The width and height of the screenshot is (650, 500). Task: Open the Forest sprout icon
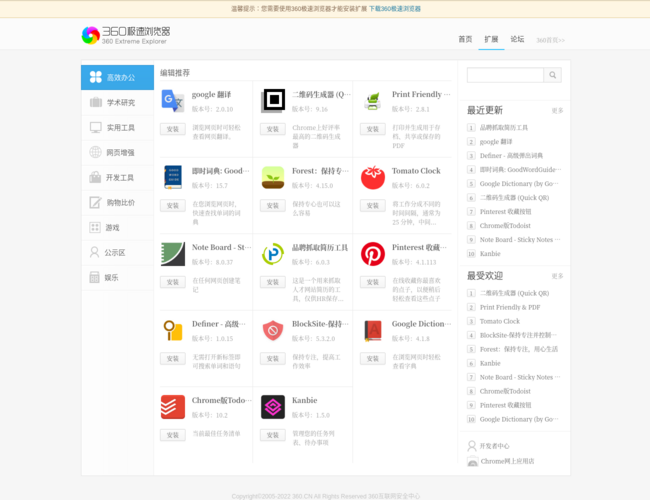tap(273, 177)
